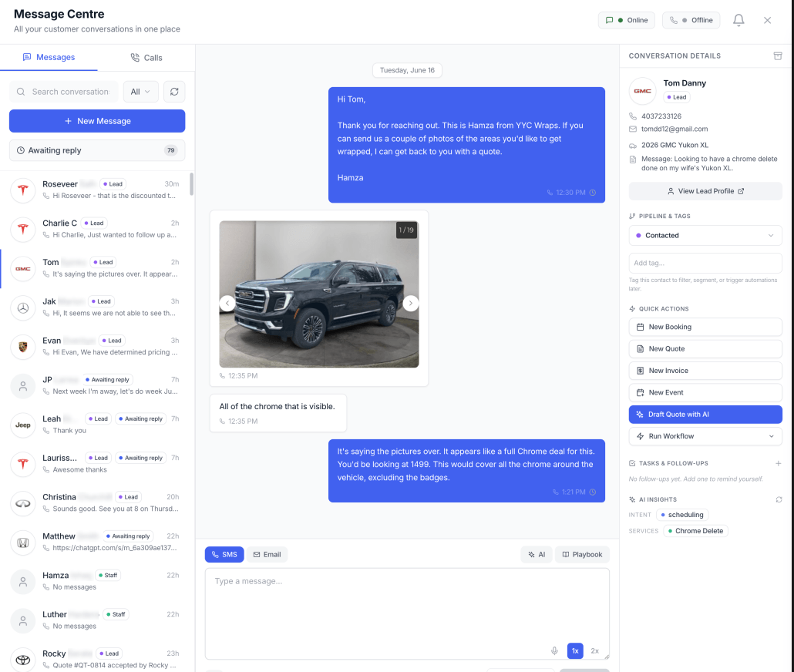Click the Tuesday, June 16 date label
This screenshot has width=794, height=672.
point(407,70)
